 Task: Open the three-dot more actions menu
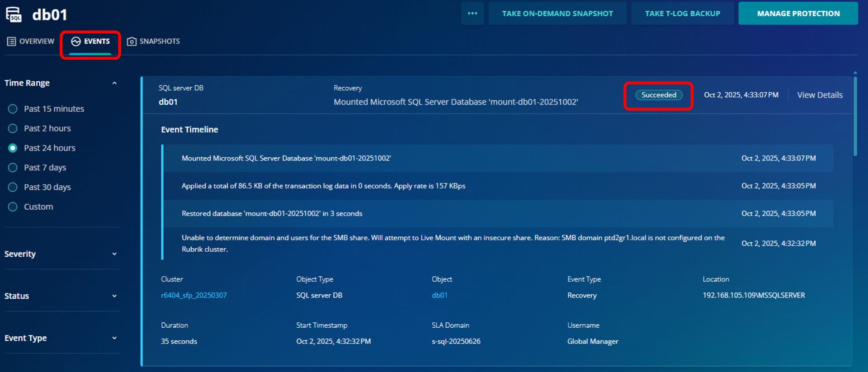[472, 14]
